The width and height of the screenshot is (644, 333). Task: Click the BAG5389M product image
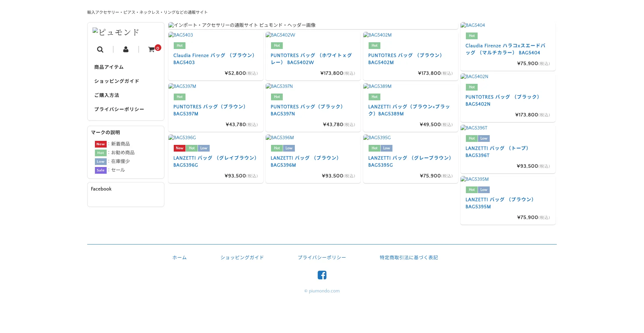(x=377, y=86)
